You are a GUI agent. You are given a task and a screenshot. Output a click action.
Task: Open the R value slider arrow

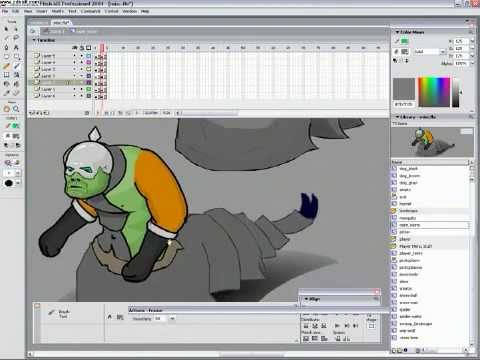(x=472, y=41)
